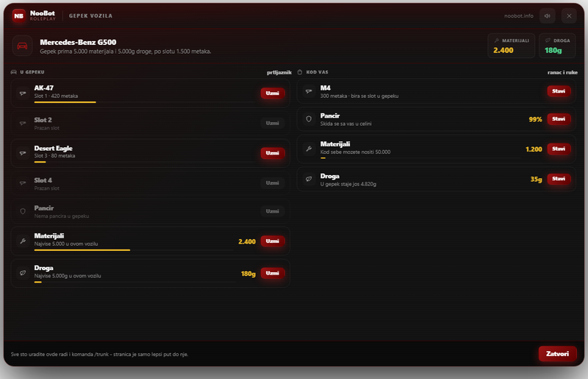Take 2.400 materijali from trunk
The image size is (588, 379).
pyautogui.click(x=273, y=241)
